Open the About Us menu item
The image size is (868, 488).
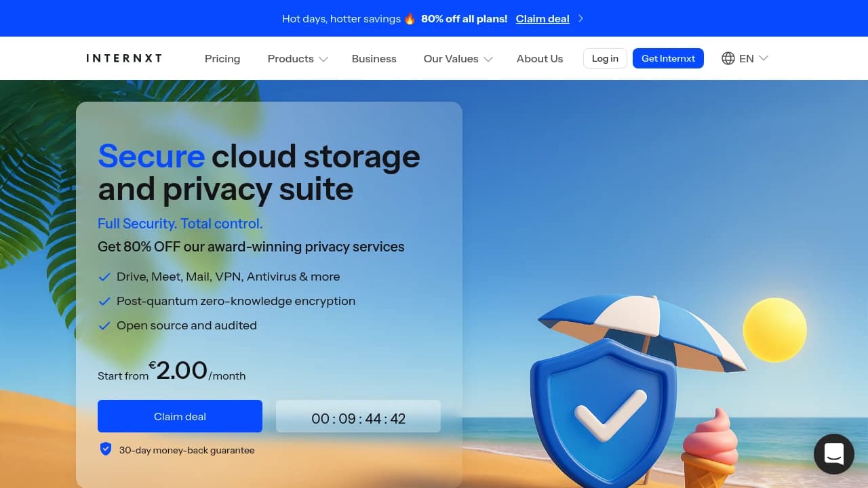[x=540, y=59]
